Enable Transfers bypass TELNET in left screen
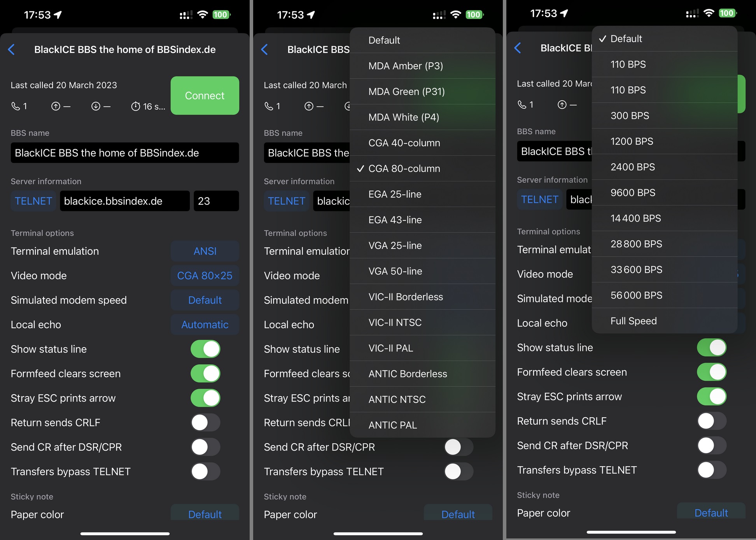 tap(205, 472)
